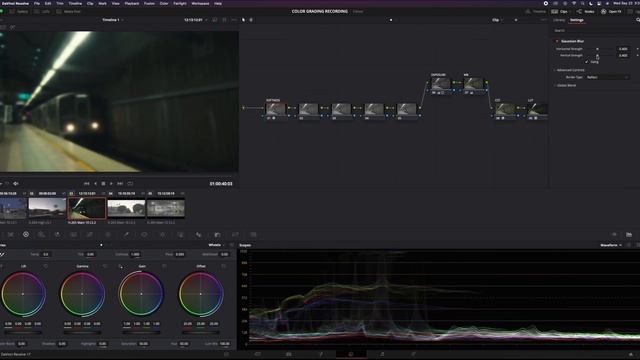Viewport: 640px width, 360px height.
Task: Stop playback in the viewer
Action: click(103, 184)
